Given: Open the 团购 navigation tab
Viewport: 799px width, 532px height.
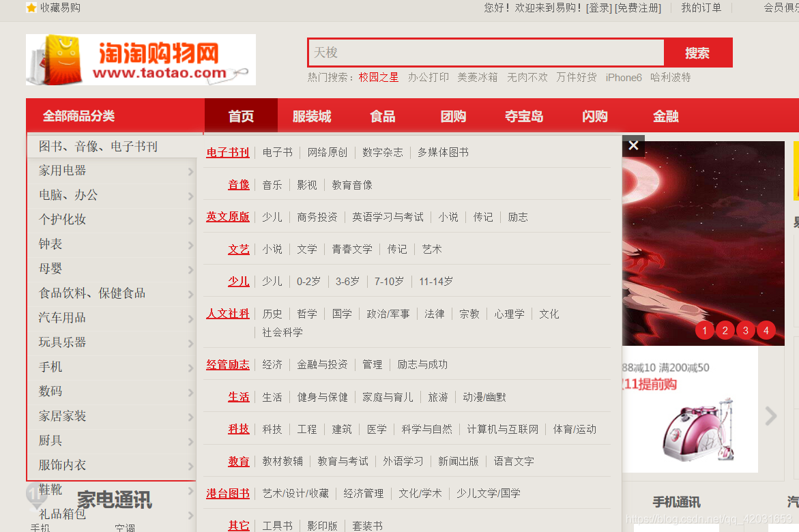Looking at the screenshot, I should pos(454,116).
